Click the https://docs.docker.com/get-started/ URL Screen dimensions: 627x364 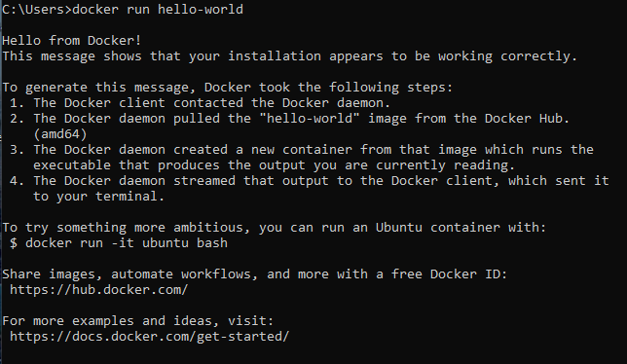coord(149,337)
